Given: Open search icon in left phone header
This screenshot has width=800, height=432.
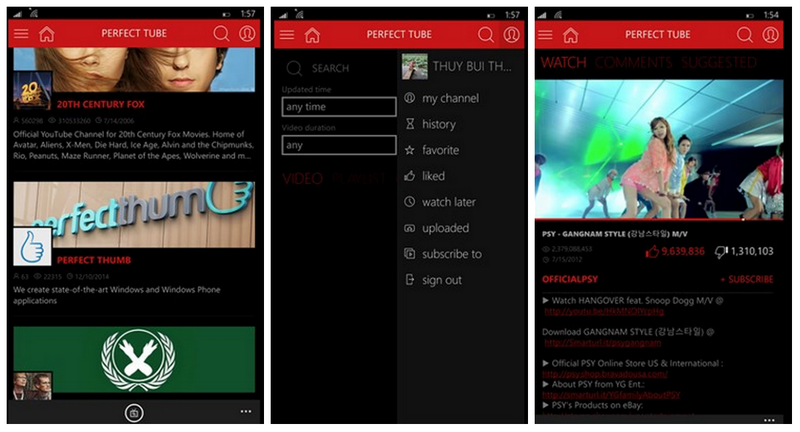Looking at the screenshot, I should (x=221, y=34).
